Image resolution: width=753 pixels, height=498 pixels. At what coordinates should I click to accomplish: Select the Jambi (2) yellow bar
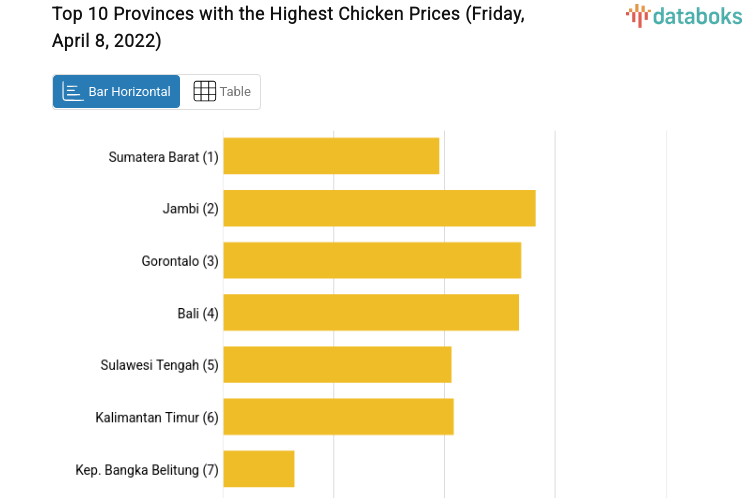tap(379, 208)
